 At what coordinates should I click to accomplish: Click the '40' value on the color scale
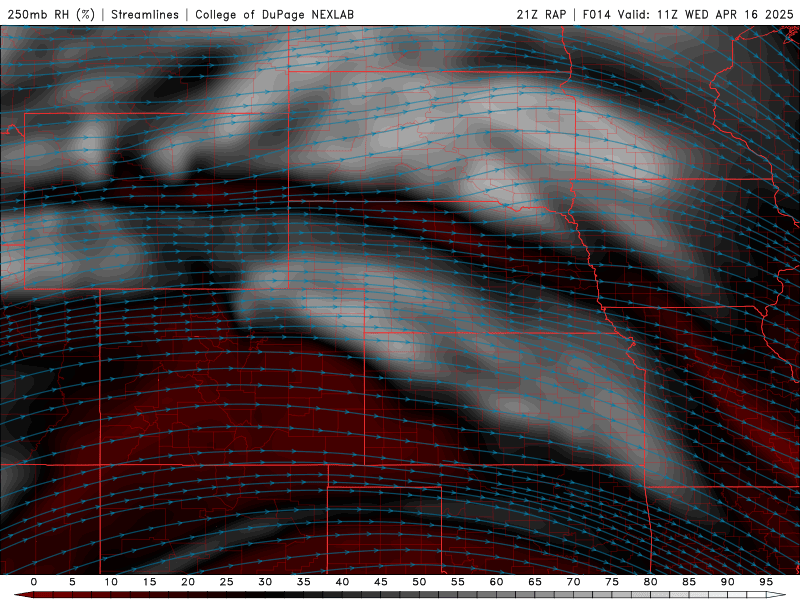[x=342, y=582]
